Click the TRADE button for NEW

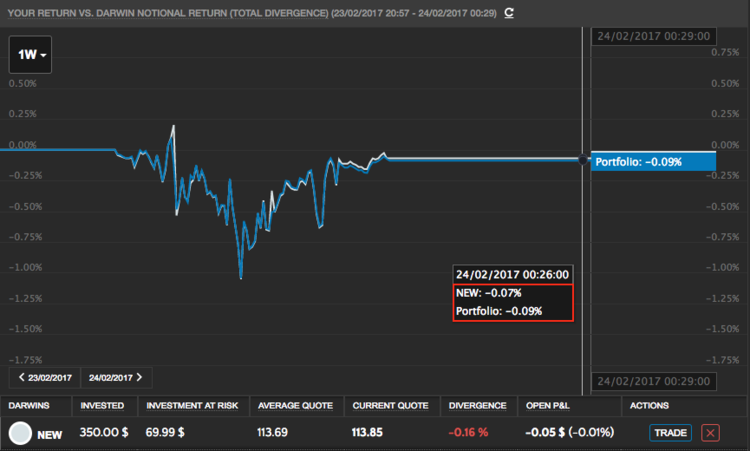point(670,433)
